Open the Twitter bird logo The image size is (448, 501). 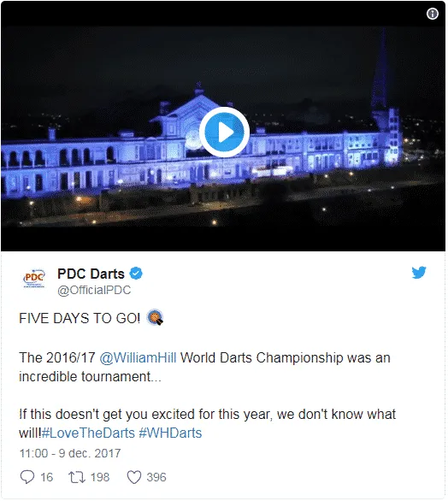tap(419, 273)
